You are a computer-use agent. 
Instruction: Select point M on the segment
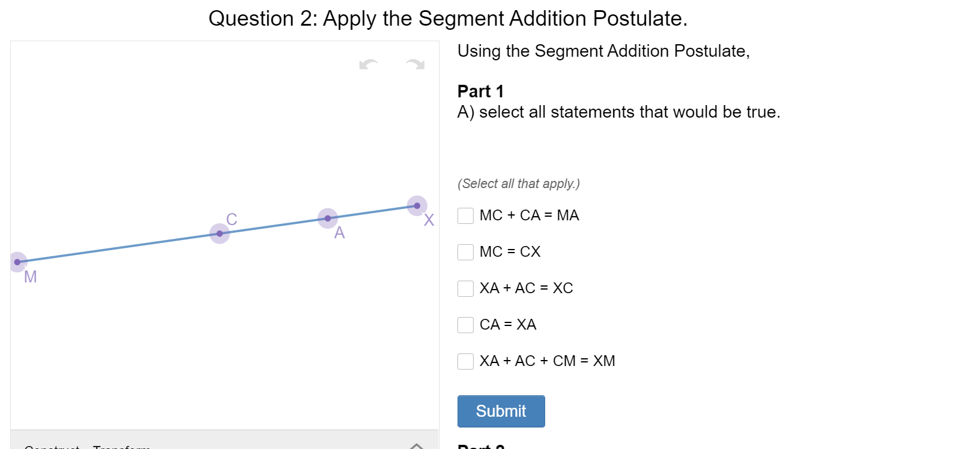coord(17,262)
